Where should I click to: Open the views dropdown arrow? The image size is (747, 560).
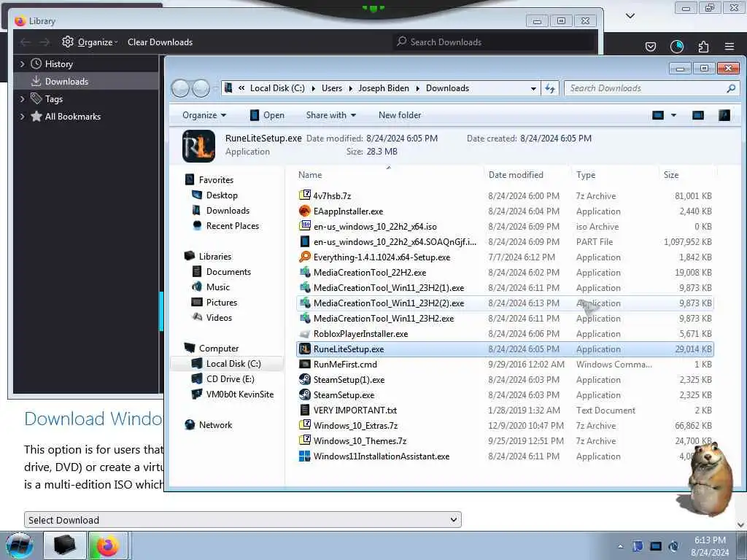tap(673, 115)
